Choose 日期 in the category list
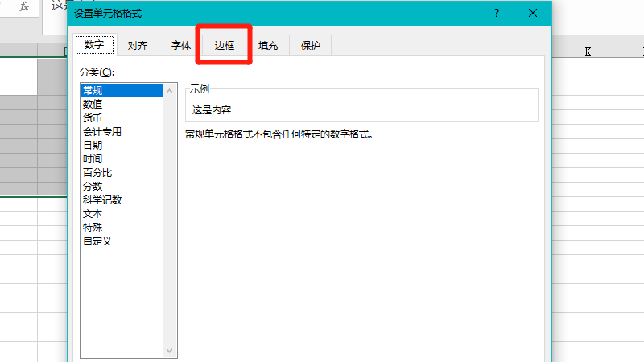 93,146
